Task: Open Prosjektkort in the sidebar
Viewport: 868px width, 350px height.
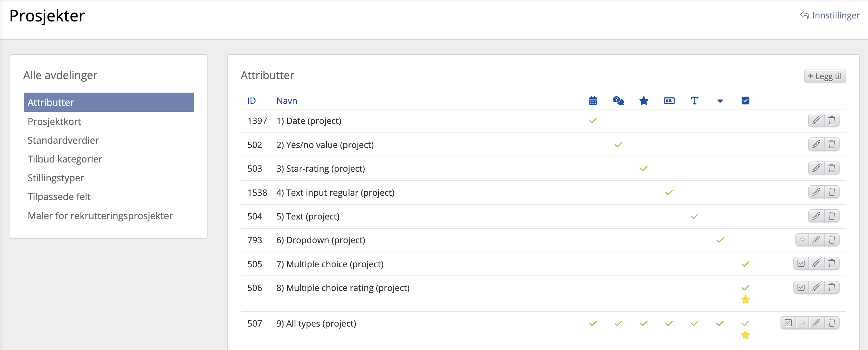Action: click(54, 121)
